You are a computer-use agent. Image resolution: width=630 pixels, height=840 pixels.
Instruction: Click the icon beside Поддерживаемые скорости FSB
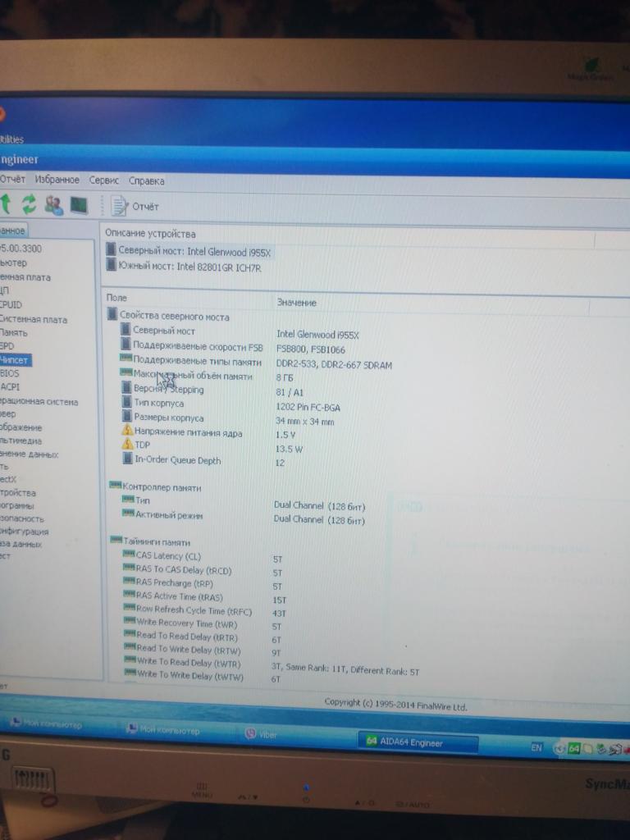(126, 345)
